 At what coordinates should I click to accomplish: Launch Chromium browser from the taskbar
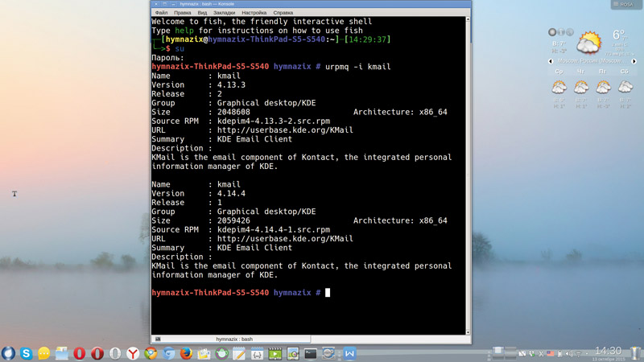(x=168, y=353)
